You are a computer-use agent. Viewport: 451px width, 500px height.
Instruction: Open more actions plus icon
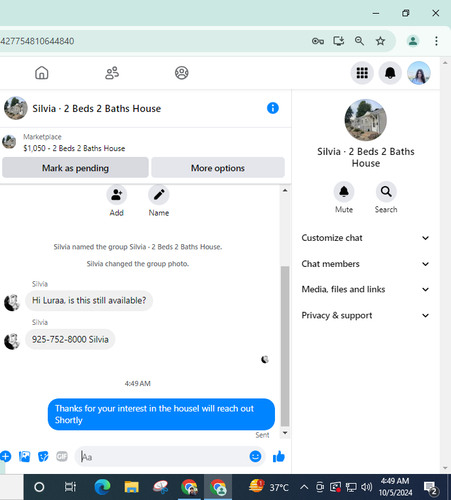click(x=5, y=456)
